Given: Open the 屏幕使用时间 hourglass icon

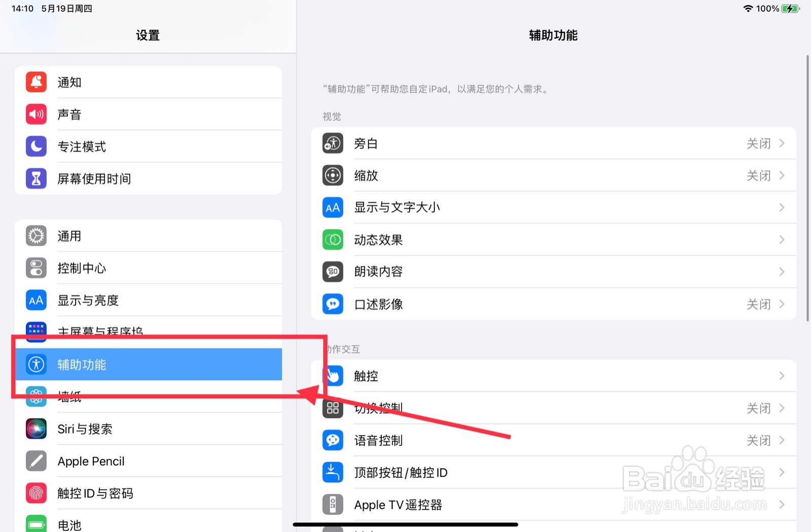Looking at the screenshot, I should (36, 178).
